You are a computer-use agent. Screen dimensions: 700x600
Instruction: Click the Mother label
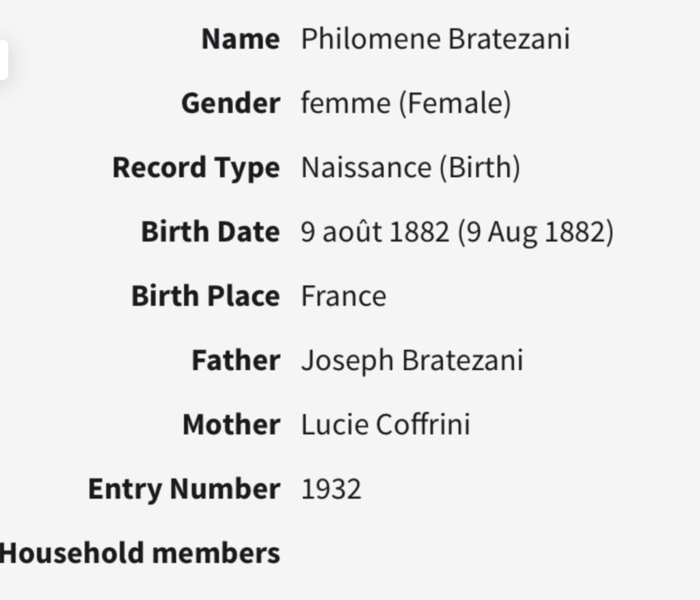pos(231,424)
